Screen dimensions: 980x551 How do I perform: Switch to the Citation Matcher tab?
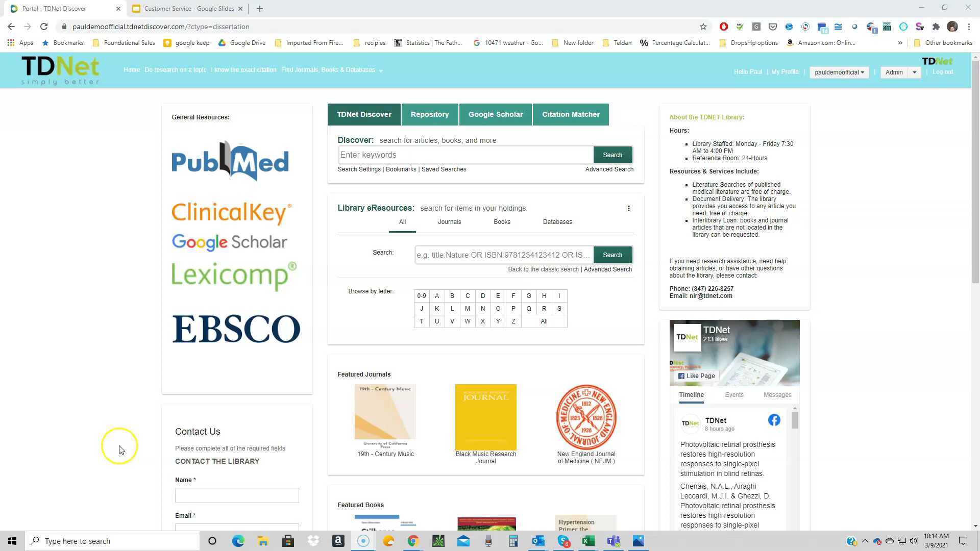(571, 114)
